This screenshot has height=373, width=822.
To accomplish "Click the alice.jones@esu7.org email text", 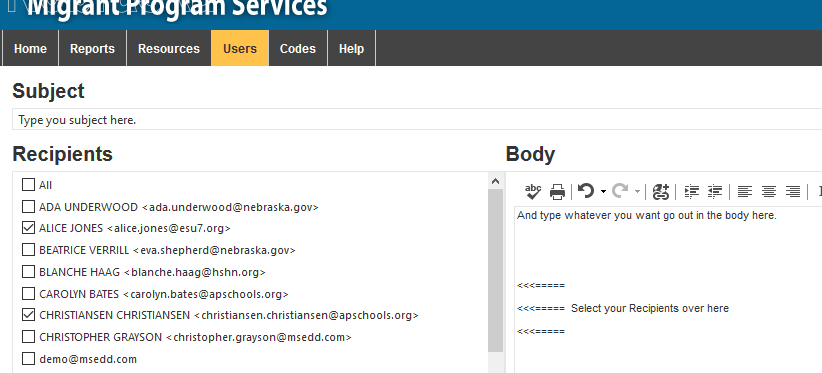I will coord(169,228).
